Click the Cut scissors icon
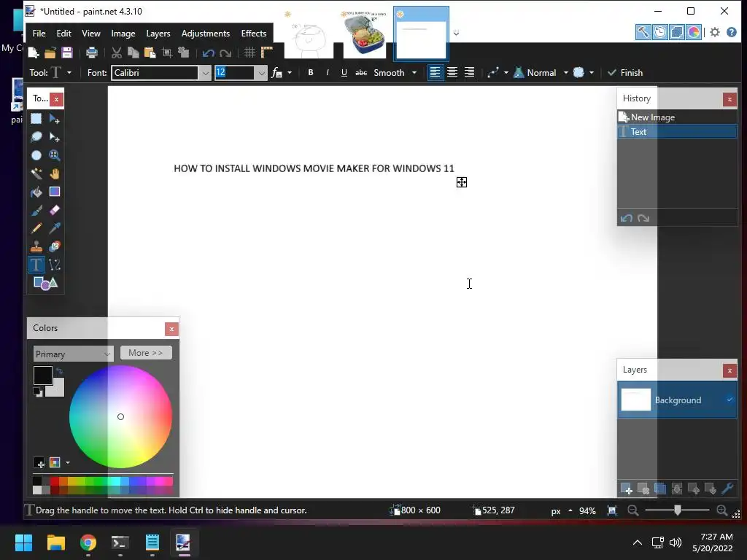 click(x=116, y=52)
